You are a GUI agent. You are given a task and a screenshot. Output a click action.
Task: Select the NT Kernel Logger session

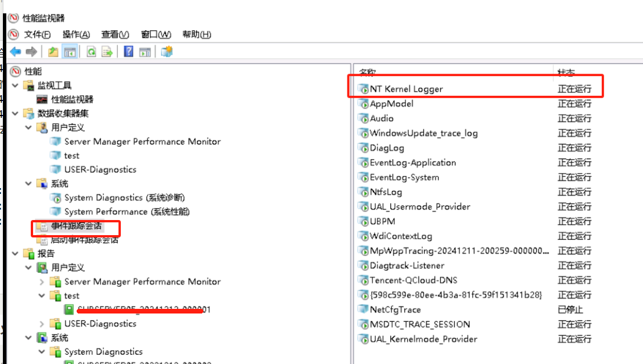[406, 89]
